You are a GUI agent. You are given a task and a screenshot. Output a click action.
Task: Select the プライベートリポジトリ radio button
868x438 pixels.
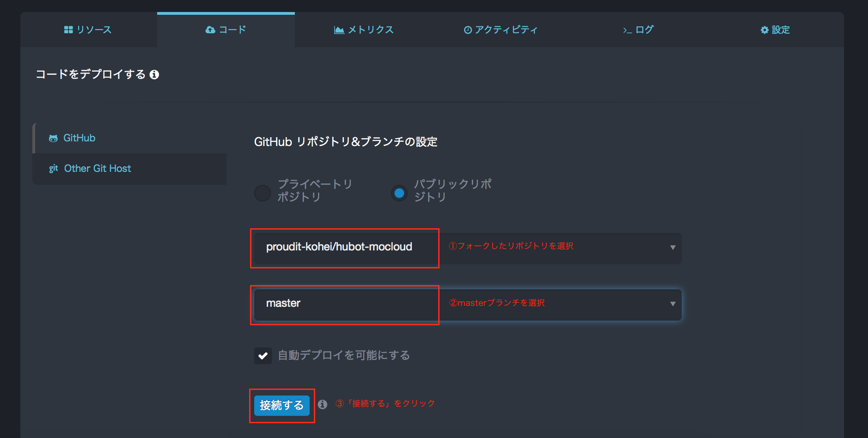click(262, 193)
